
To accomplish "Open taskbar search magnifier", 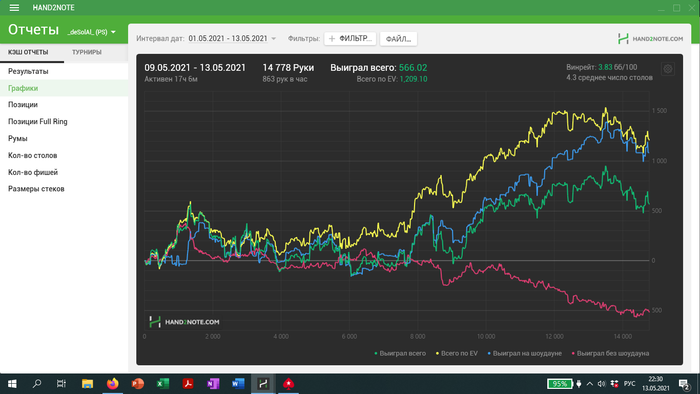I will click(37, 384).
